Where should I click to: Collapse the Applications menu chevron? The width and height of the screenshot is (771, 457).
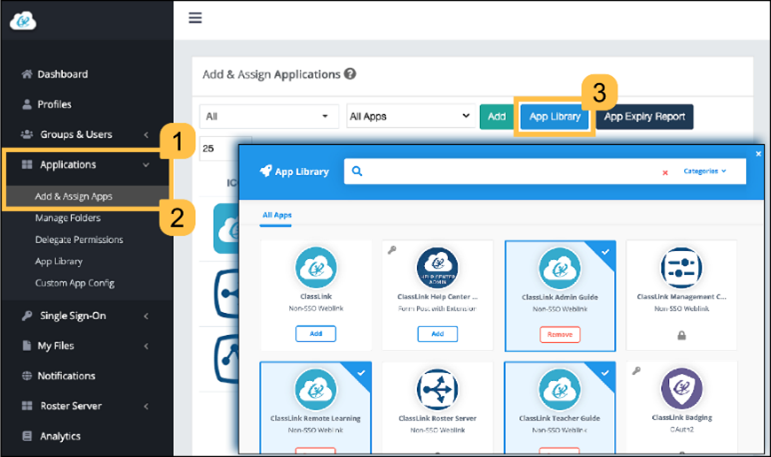pyautogui.click(x=146, y=165)
